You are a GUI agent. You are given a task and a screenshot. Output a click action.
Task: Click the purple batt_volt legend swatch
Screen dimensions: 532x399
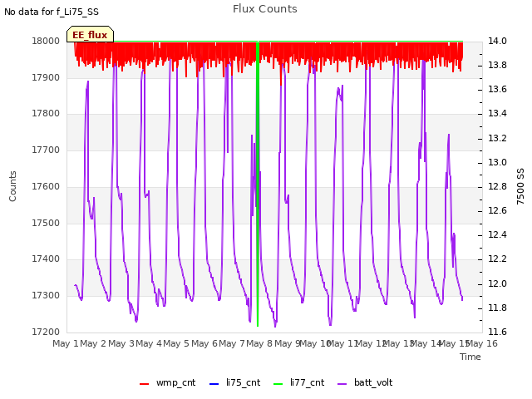click(x=342, y=384)
